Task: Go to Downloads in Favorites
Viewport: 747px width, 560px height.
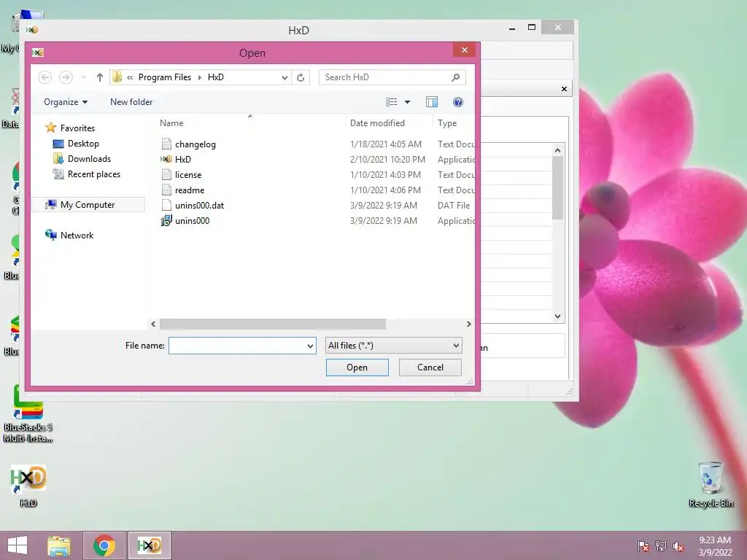Action: [x=89, y=158]
